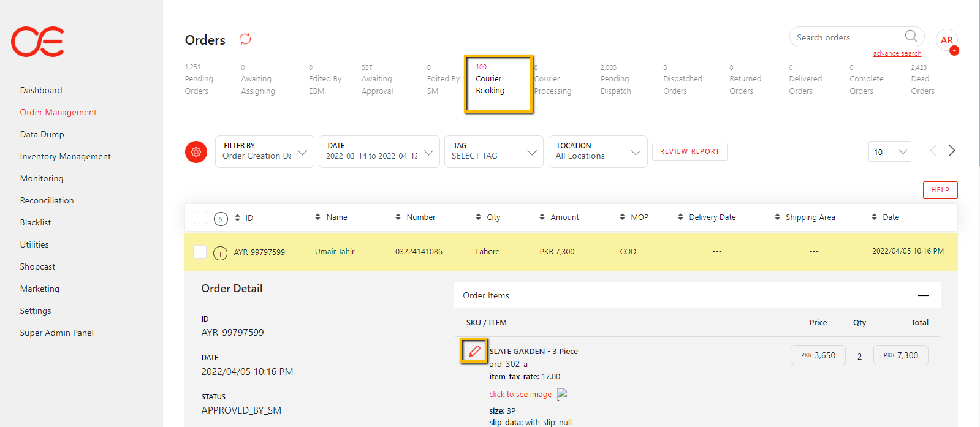980x427 pixels.
Task: Open the Location dropdown
Action: click(x=598, y=151)
